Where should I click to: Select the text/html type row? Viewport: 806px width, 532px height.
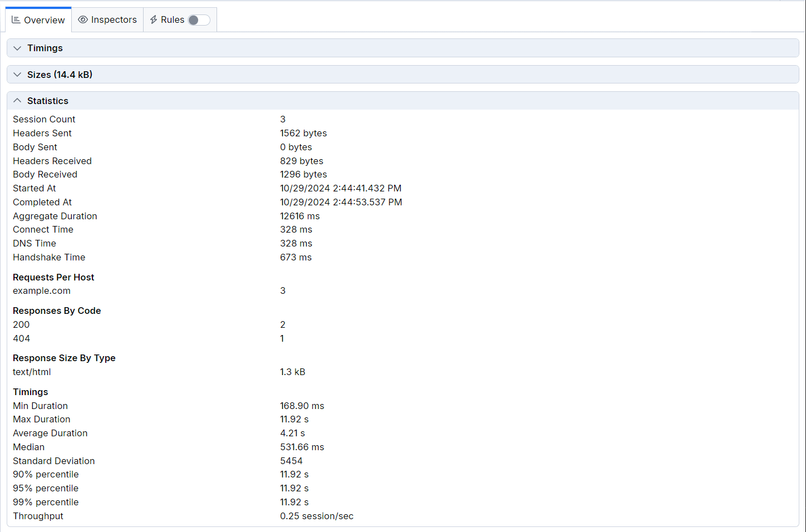click(x=403, y=372)
